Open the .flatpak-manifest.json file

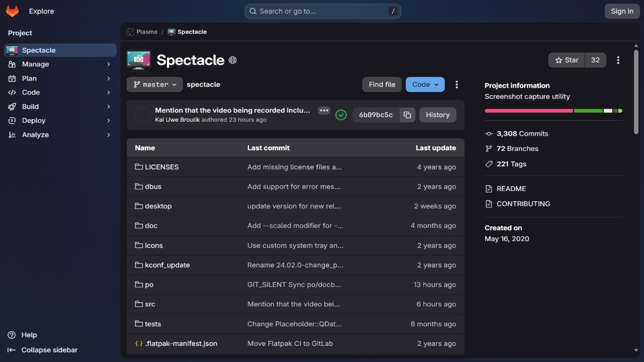tap(181, 344)
